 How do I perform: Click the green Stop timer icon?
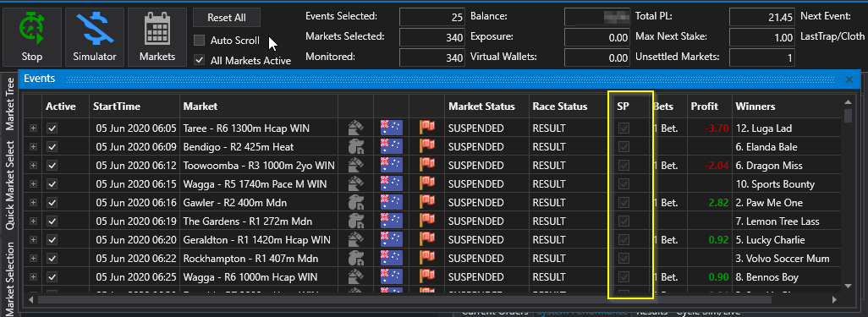click(32, 30)
